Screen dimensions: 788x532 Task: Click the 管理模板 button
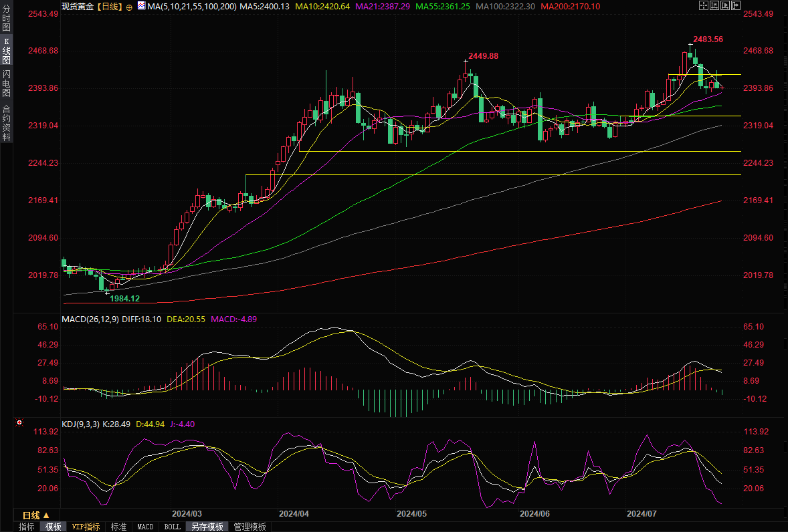tap(250, 527)
